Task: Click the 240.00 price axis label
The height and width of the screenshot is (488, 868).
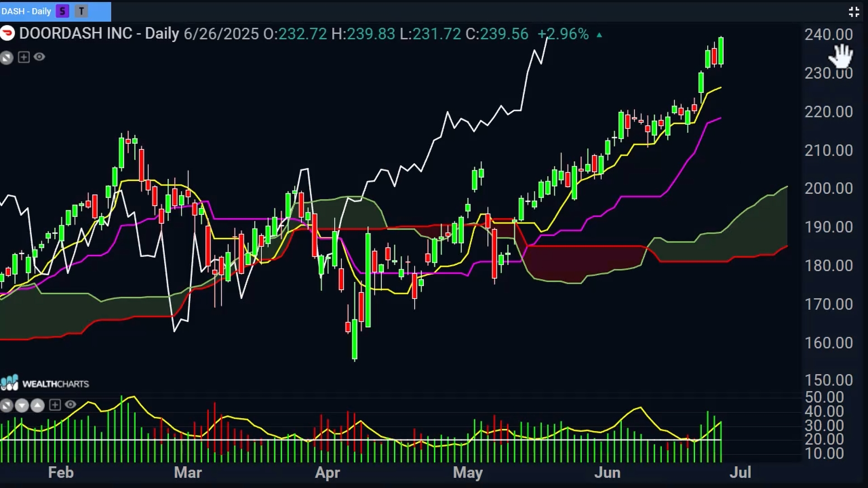Action: click(x=828, y=34)
